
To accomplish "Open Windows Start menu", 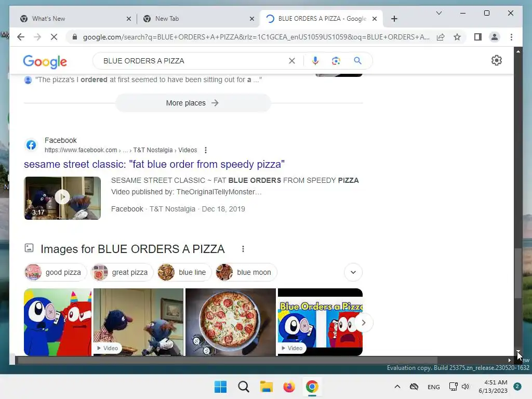I will [220, 387].
